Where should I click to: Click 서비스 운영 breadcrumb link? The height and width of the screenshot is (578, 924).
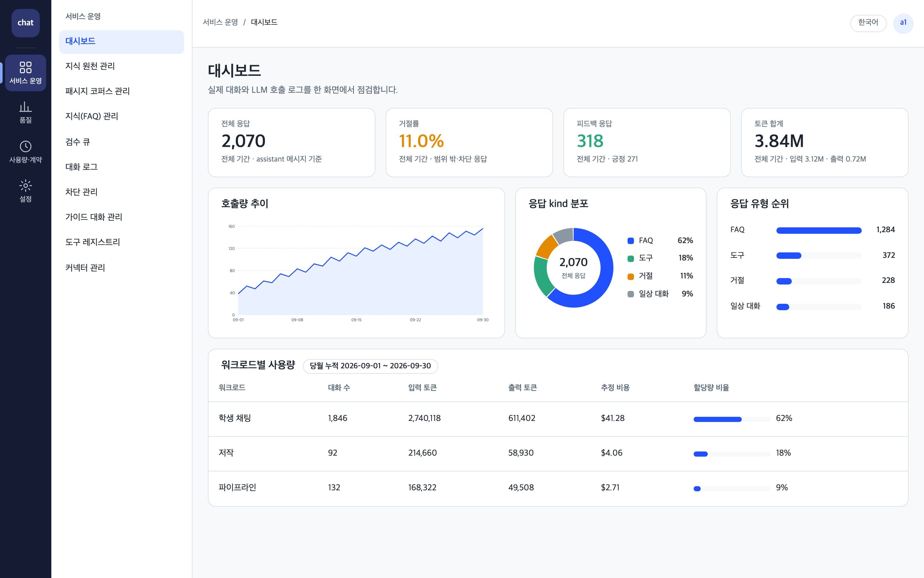coord(220,22)
